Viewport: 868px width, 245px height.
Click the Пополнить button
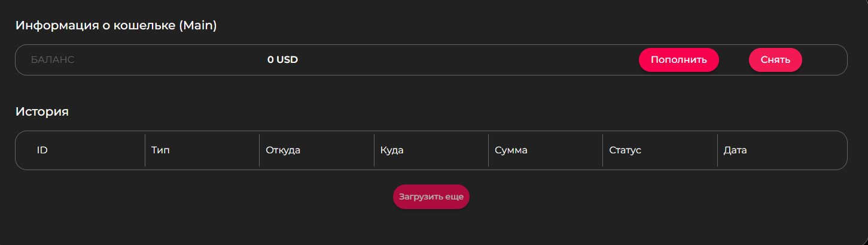pyautogui.click(x=678, y=60)
